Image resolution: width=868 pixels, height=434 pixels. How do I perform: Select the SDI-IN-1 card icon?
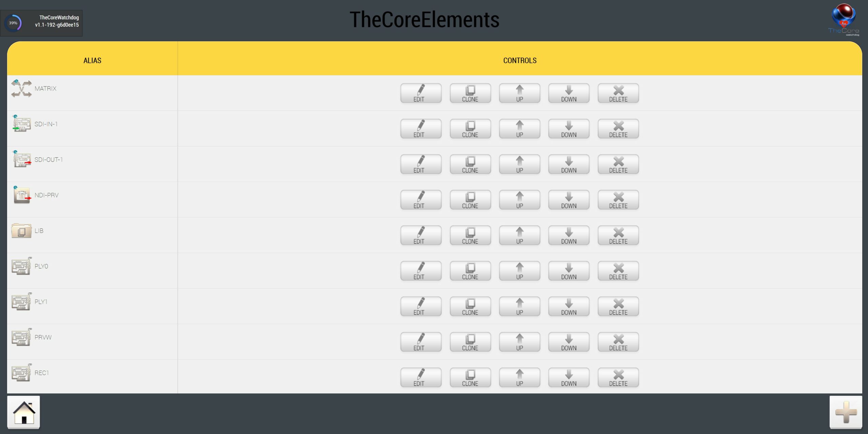coord(21,124)
